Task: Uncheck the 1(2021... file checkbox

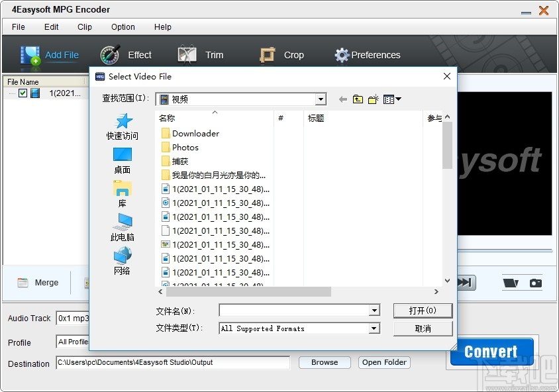Action: point(23,93)
